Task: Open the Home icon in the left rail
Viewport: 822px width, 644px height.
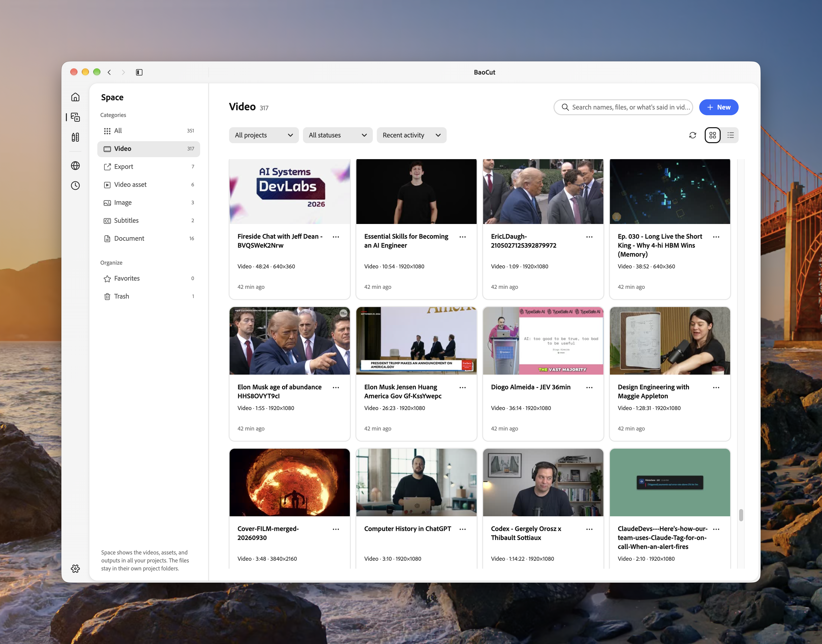Action: tap(75, 97)
